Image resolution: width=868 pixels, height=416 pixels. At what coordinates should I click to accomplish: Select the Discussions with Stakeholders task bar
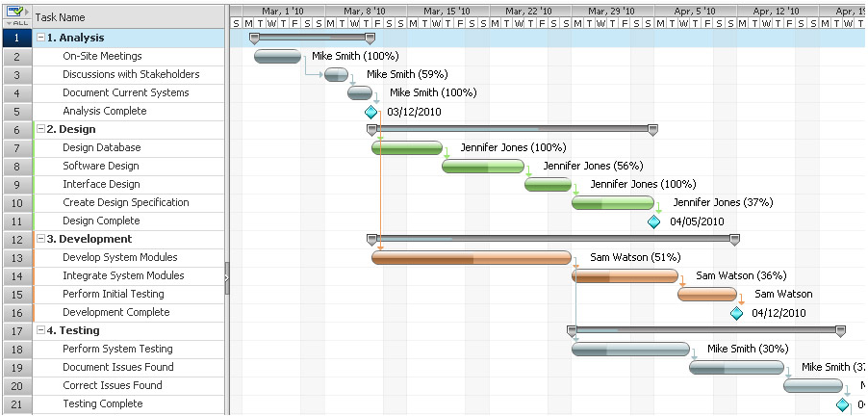tap(336, 74)
